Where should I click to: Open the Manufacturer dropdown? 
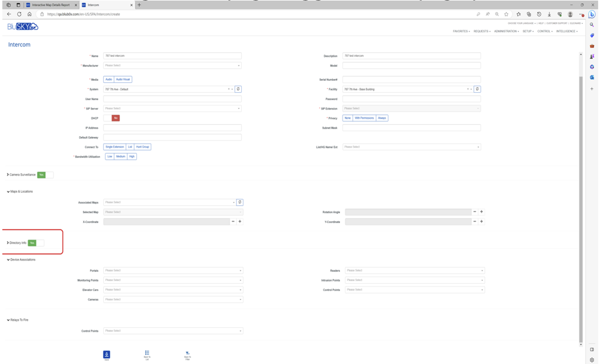172,65
